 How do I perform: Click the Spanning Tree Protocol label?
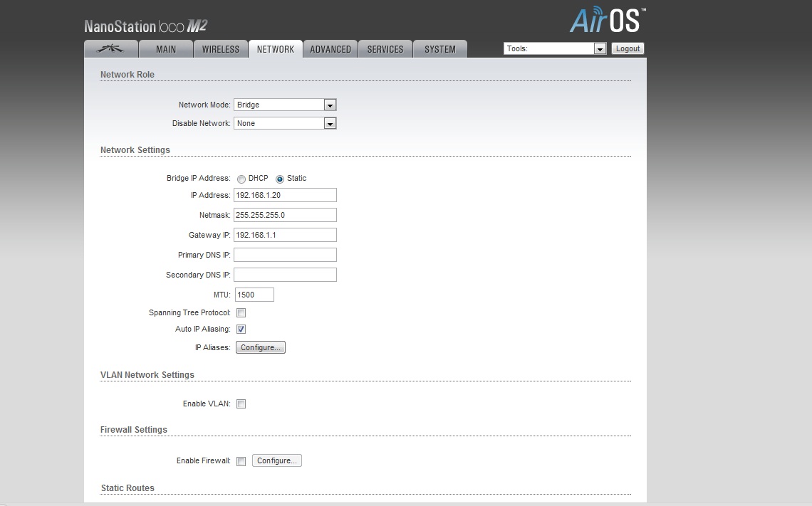[189, 312]
